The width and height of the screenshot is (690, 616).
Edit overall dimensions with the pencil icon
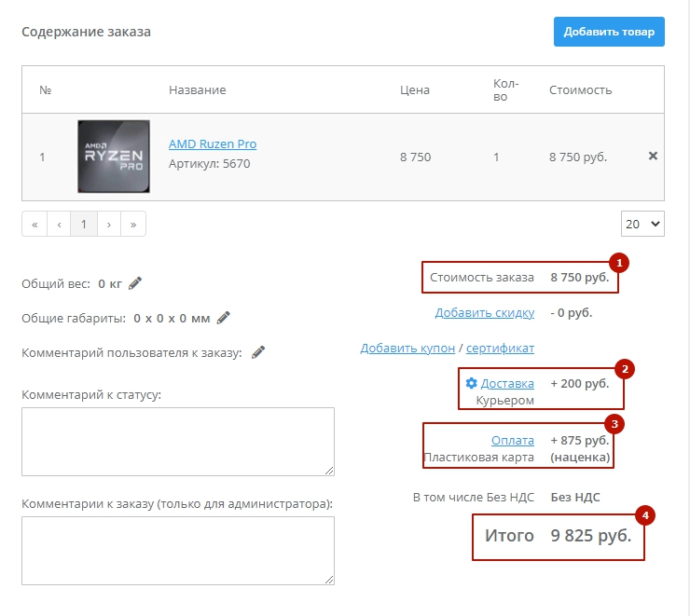pos(223,318)
